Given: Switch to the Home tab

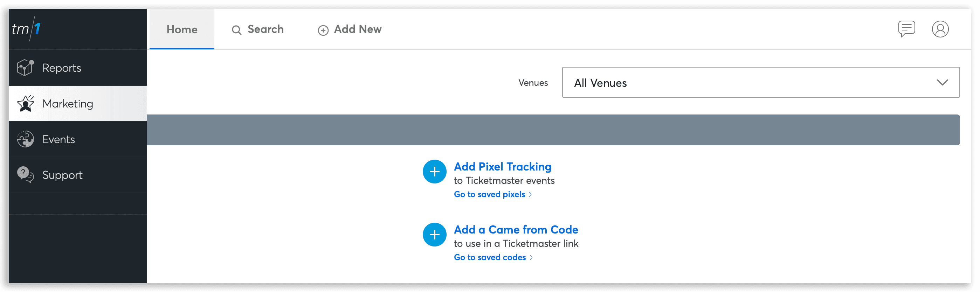Looking at the screenshot, I should coord(182,29).
